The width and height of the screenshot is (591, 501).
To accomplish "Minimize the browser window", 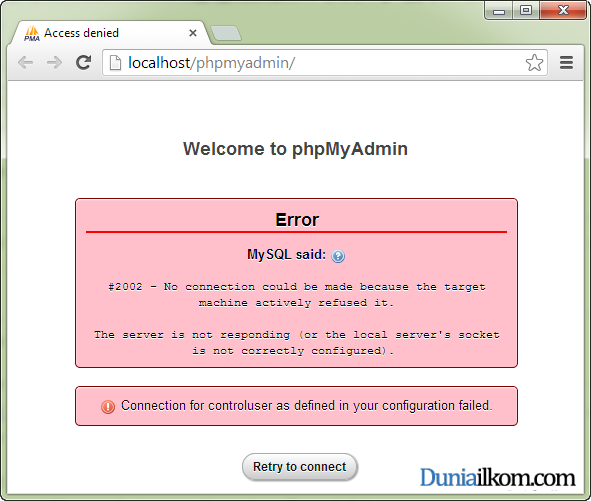I will [499, 11].
